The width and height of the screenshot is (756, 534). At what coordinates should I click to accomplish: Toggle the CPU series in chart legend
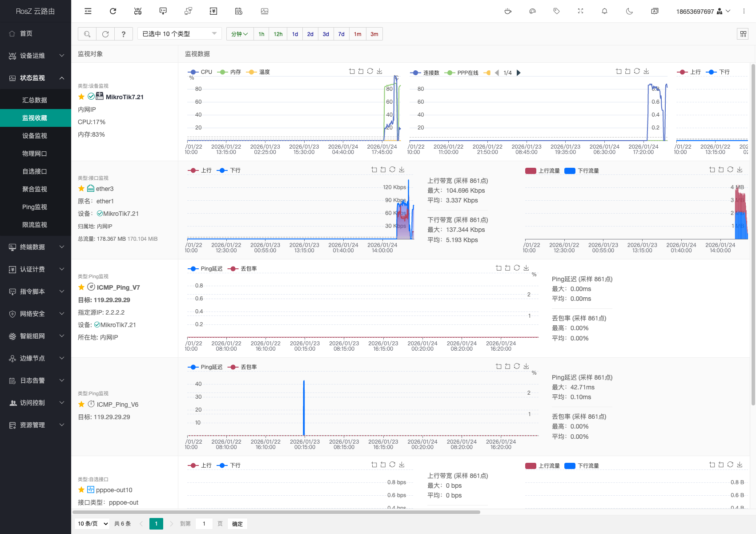201,72
